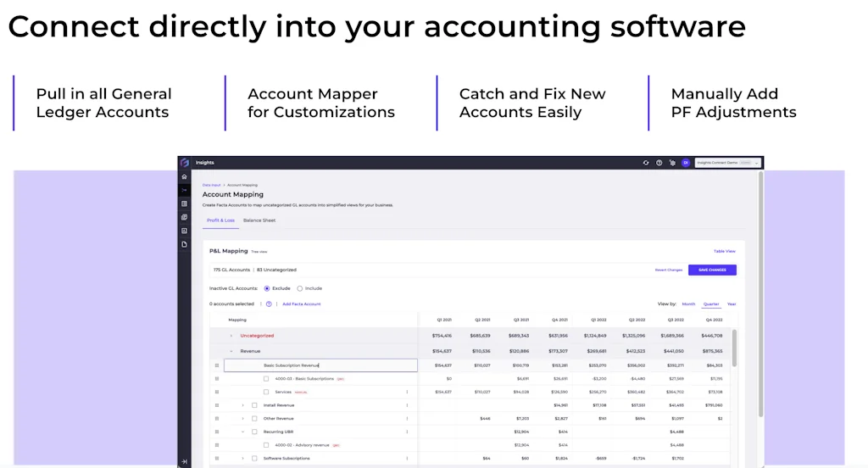
Task: Check the Recurring UBR checkbox
Action: pyautogui.click(x=254, y=432)
